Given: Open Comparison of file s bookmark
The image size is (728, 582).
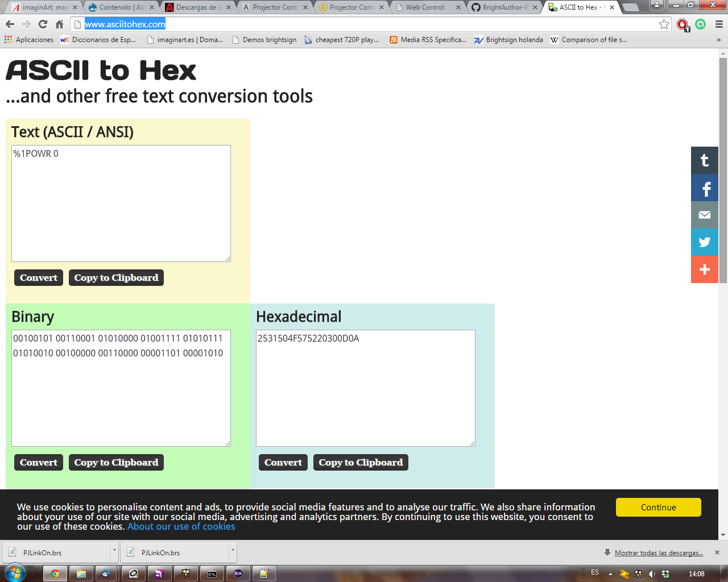Looking at the screenshot, I should coord(589,40).
